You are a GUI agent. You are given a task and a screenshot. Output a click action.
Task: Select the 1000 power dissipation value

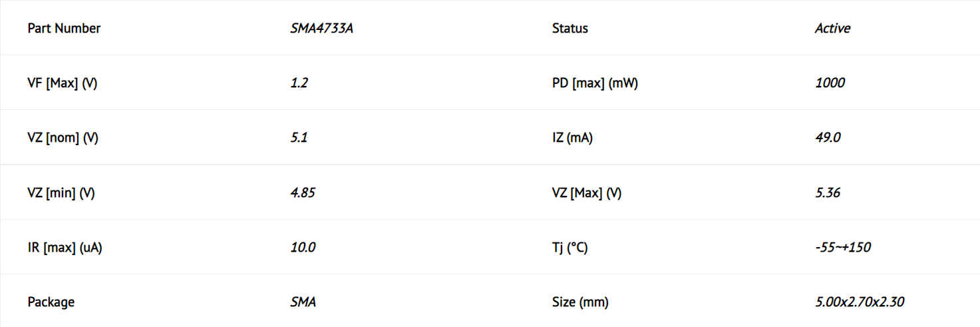830,83
